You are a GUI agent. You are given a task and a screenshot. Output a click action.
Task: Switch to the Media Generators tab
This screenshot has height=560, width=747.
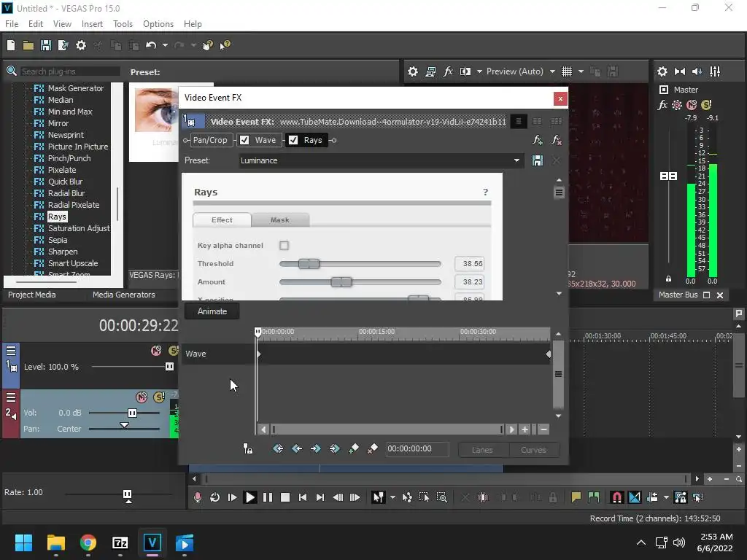pos(124,295)
